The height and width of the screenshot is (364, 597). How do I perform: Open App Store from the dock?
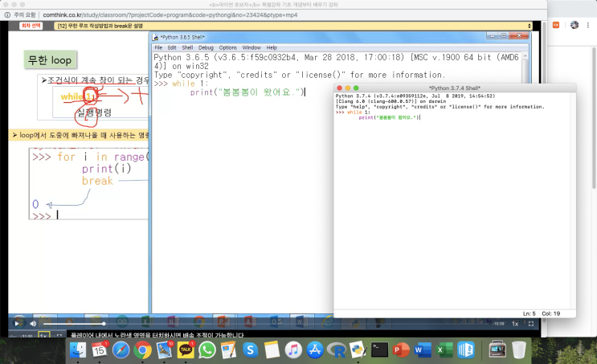click(x=314, y=350)
